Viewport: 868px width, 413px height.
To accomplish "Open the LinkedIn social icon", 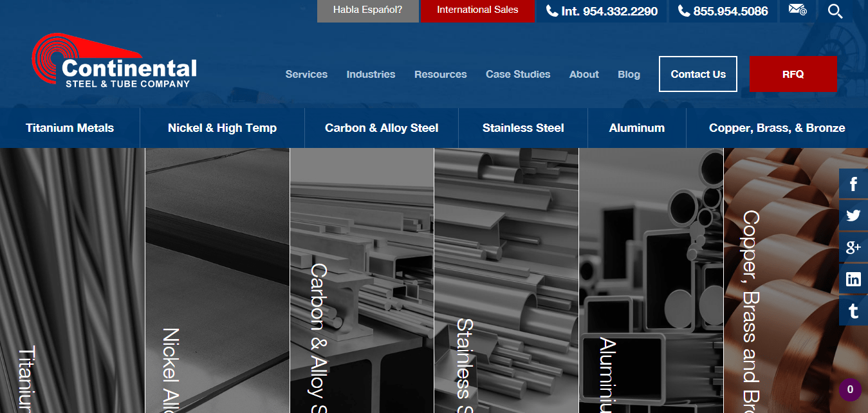I will pyautogui.click(x=853, y=279).
